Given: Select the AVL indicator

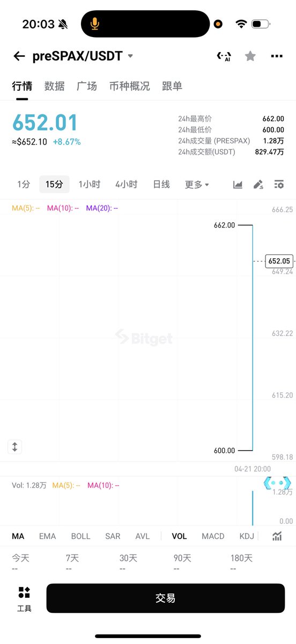Looking at the screenshot, I should pyautogui.click(x=143, y=536).
